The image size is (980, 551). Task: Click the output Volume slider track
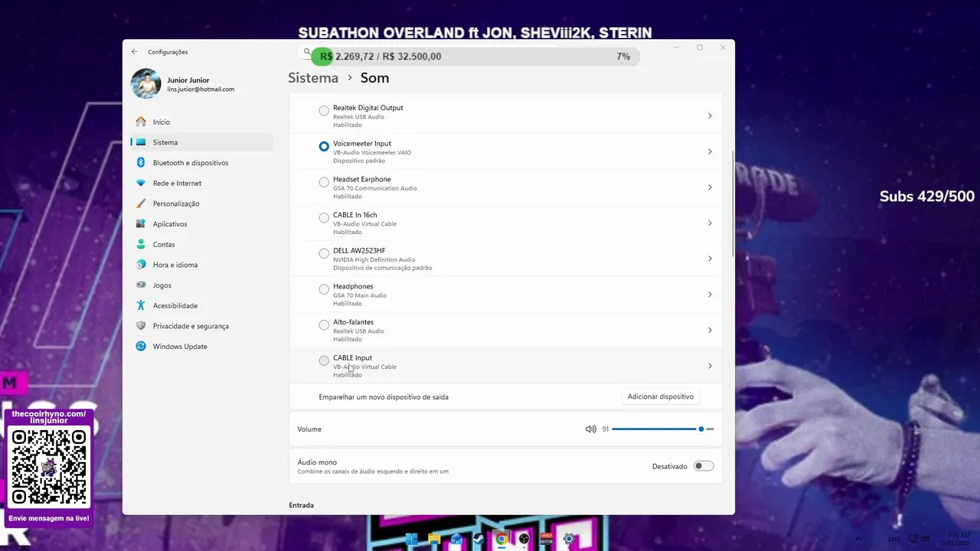click(663, 429)
